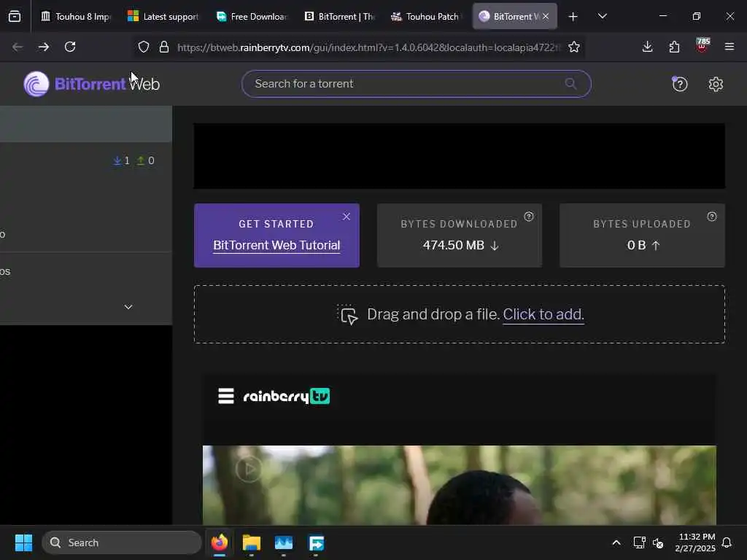Click the Bytes Uploaded help icon
The height and width of the screenshot is (560, 747).
712,217
